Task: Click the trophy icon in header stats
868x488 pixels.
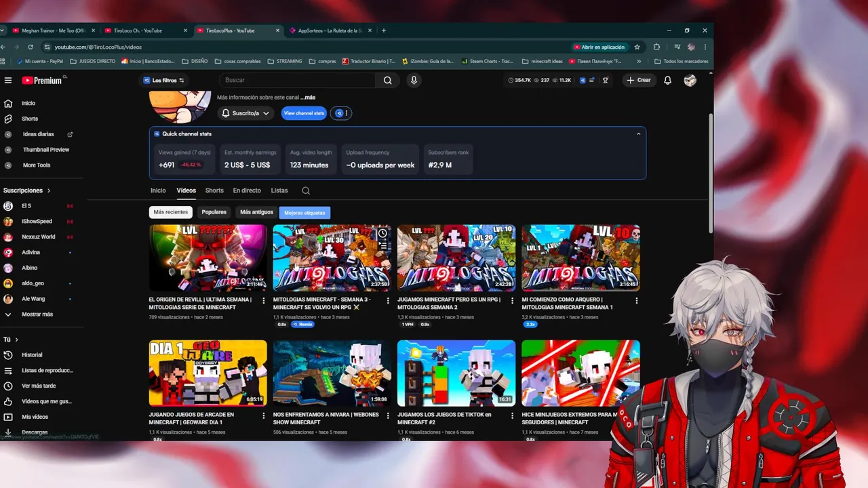Action: point(606,80)
